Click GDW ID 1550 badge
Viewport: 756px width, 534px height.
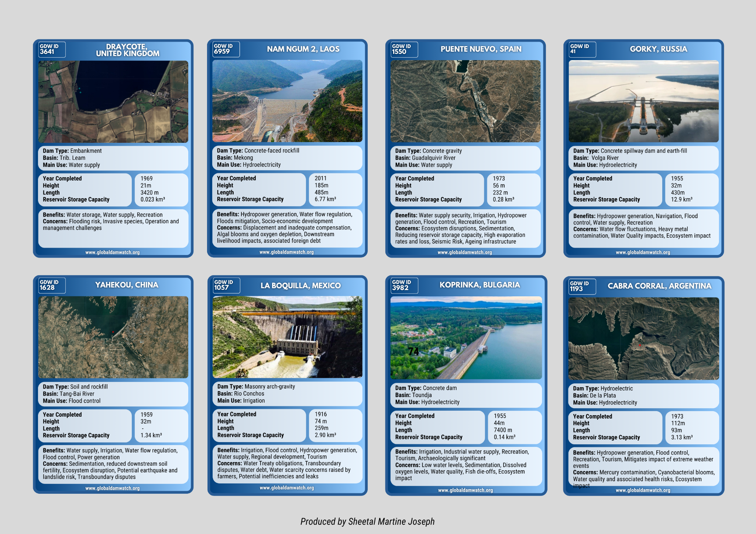click(404, 49)
